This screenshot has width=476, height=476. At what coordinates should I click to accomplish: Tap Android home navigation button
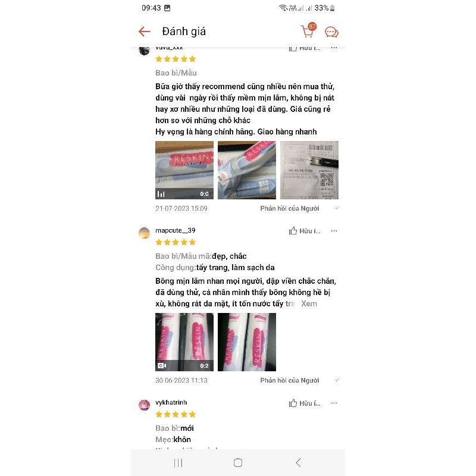238,463
